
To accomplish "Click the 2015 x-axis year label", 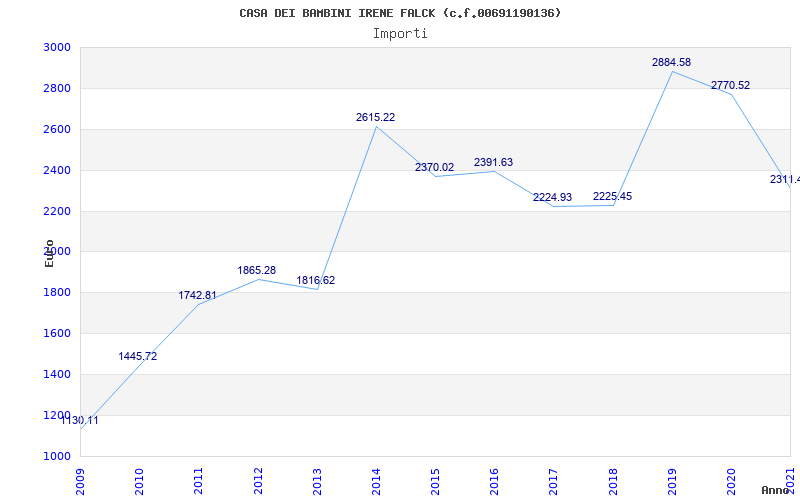I will pos(436,481).
